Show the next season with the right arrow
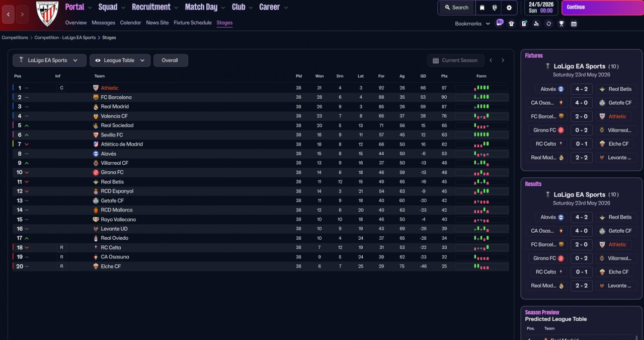The image size is (644, 340). [x=503, y=60]
